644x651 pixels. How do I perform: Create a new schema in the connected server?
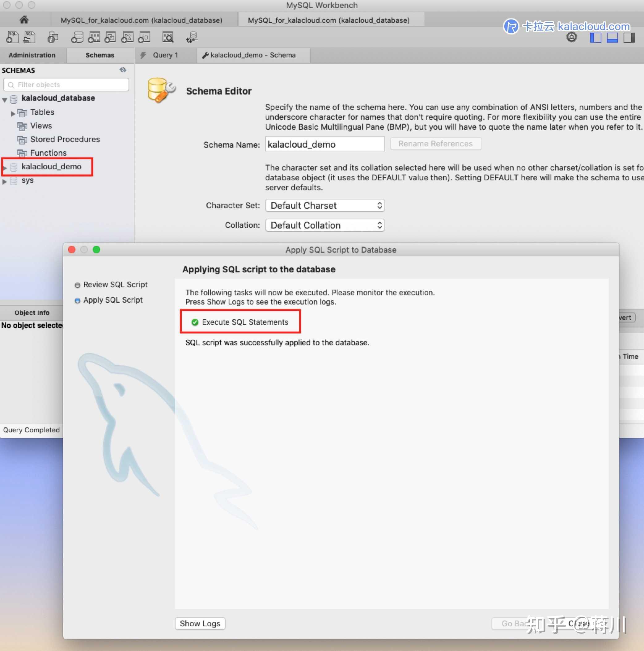pyautogui.click(x=77, y=37)
